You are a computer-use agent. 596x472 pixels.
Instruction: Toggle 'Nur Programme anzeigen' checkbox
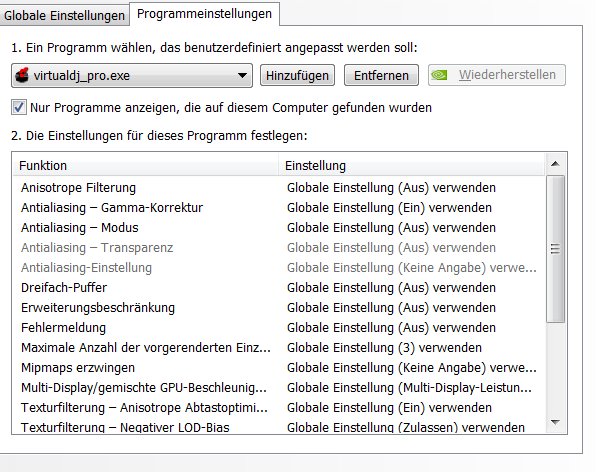tap(19, 107)
